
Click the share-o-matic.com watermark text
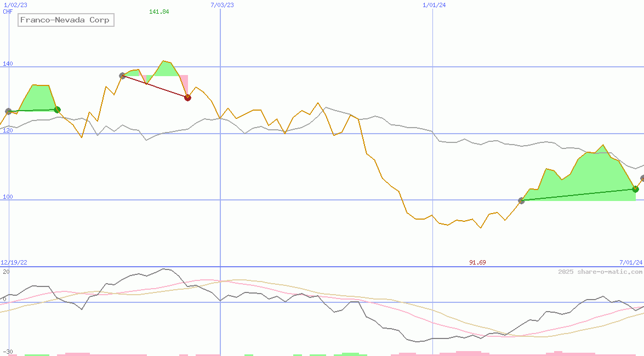[600, 272]
